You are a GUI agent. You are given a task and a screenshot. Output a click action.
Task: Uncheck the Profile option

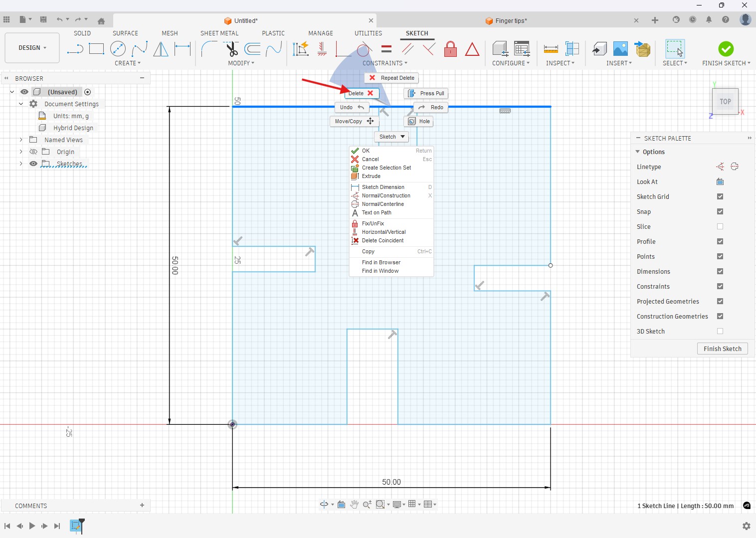coord(720,241)
